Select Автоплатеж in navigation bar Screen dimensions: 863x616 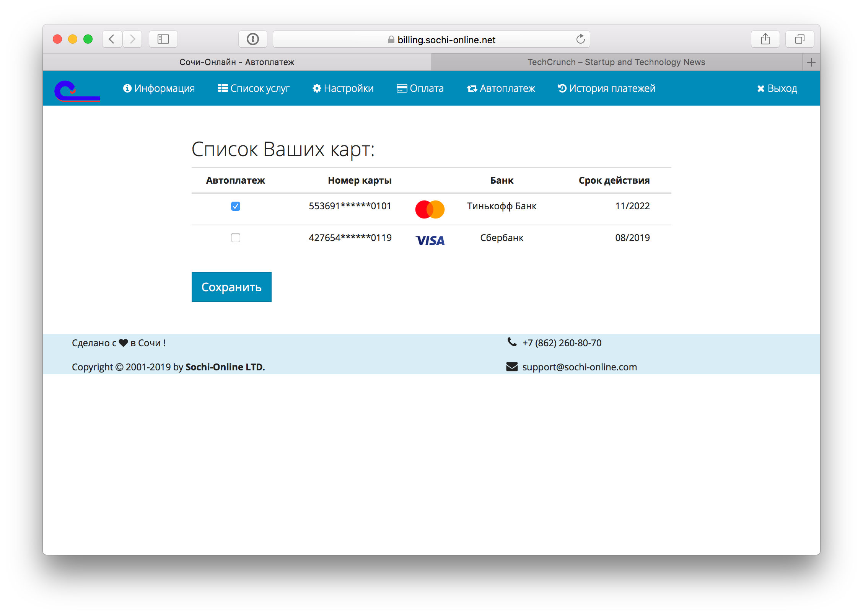[501, 88]
